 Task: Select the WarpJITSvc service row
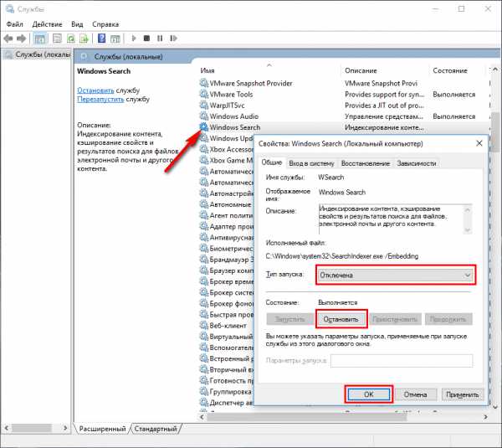(x=344, y=106)
